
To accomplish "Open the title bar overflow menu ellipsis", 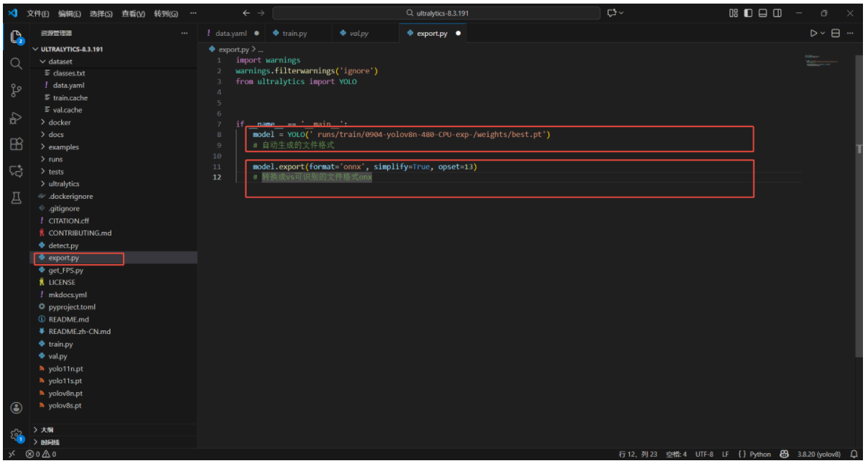I will [x=193, y=13].
